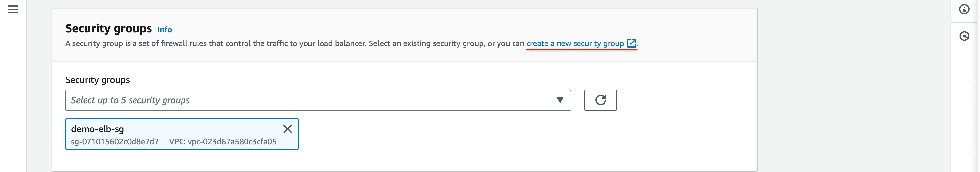Screen dimensions: 980x172
Task: Click the bold Security groups panel heading
Action: 108,28
